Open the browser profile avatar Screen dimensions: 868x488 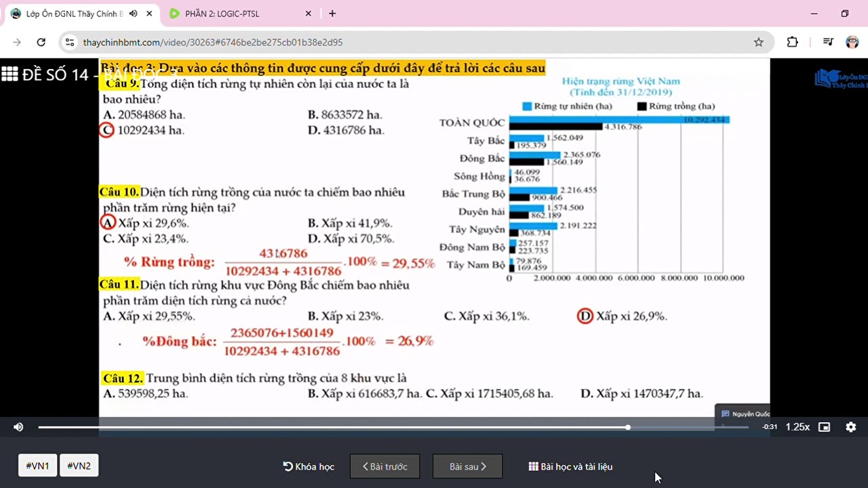[x=852, y=42]
